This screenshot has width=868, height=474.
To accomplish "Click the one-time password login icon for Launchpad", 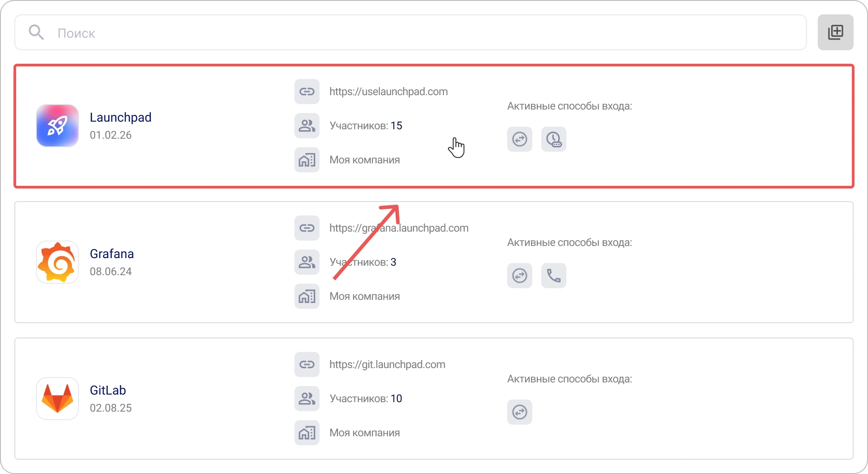I will click(x=553, y=140).
